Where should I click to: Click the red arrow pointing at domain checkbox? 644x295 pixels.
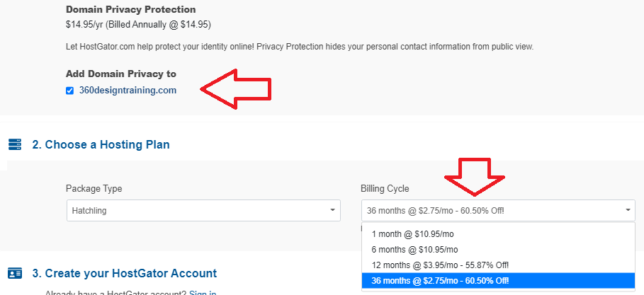click(236, 89)
